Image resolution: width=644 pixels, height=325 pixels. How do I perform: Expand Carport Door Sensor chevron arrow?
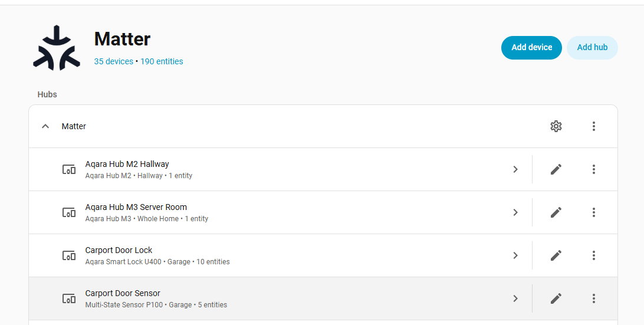click(515, 298)
